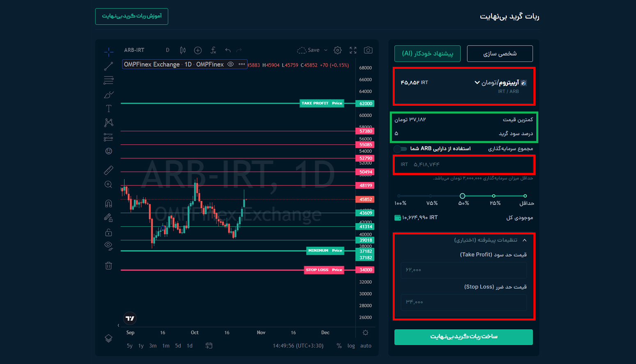Open the OMPFinex legend more options

tap(242, 64)
